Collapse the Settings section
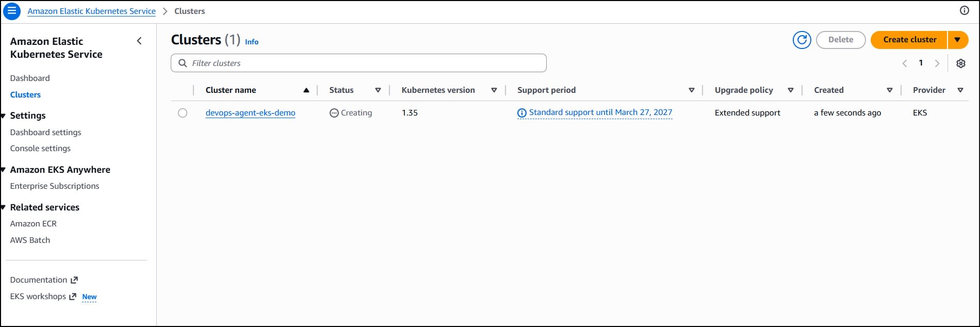Image resolution: width=980 pixels, height=327 pixels. click(x=4, y=116)
